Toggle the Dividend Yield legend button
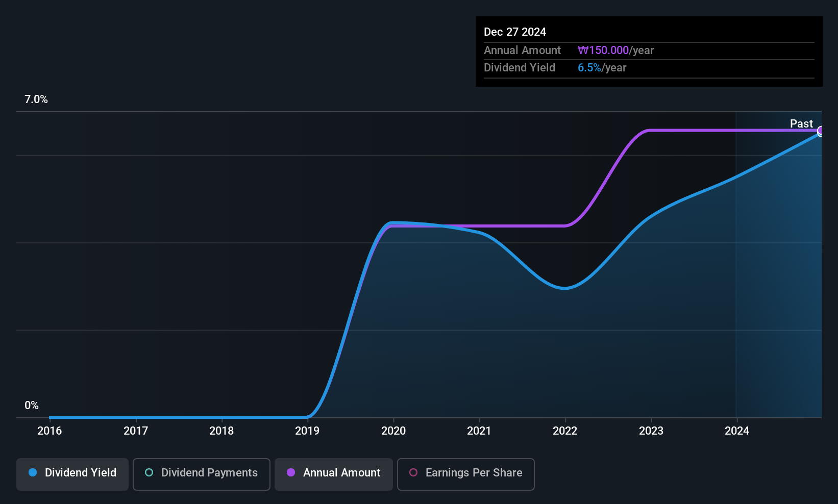838x504 pixels. 72,474
